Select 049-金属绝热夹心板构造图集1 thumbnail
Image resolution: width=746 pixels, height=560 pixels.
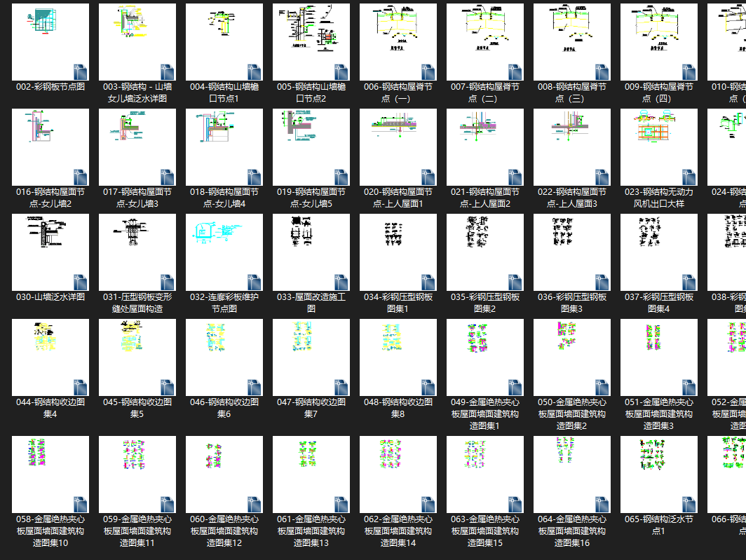[x=485, y=357]
